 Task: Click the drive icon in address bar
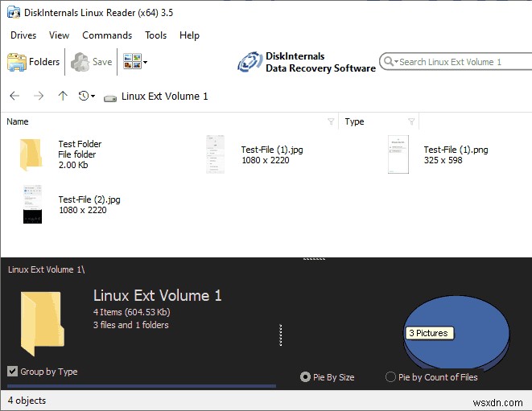[110, 98]
